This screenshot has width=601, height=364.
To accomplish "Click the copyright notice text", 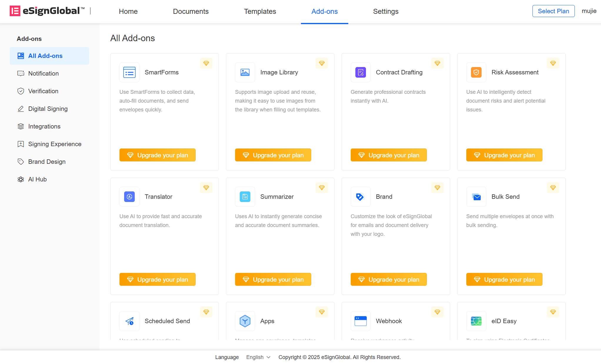I will click(339, 357).
